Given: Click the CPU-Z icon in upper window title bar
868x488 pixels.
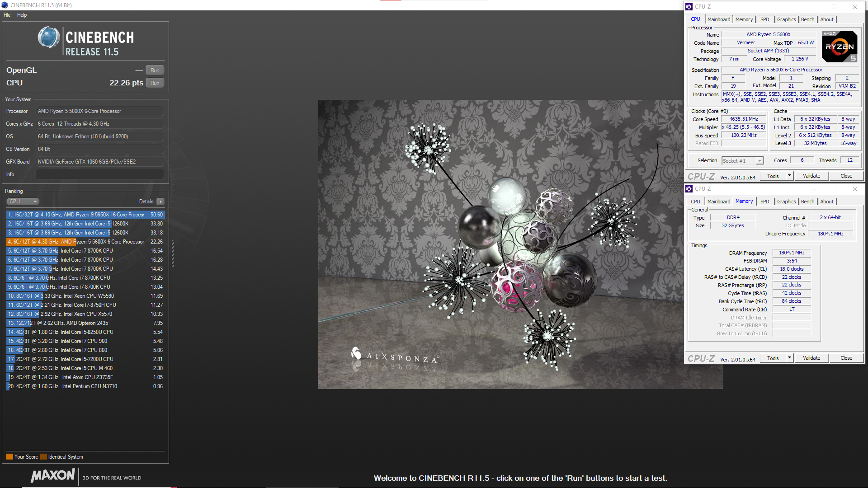Looking at the screenshot, I should click(689, 7).
